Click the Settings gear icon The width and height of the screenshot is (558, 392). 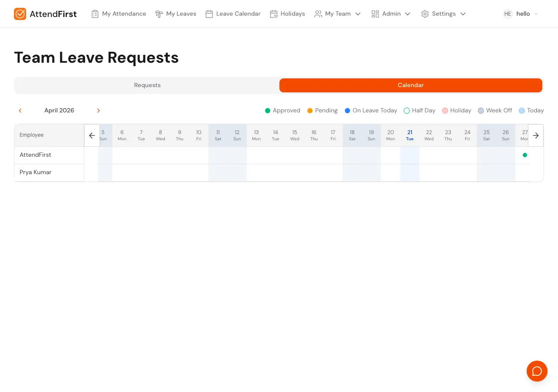click(425, 14)
